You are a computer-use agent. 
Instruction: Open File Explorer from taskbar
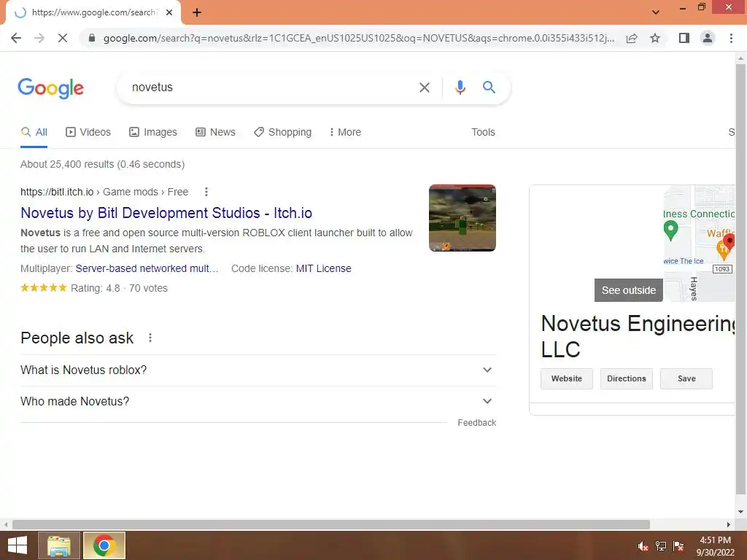click(x=59, y=545)
